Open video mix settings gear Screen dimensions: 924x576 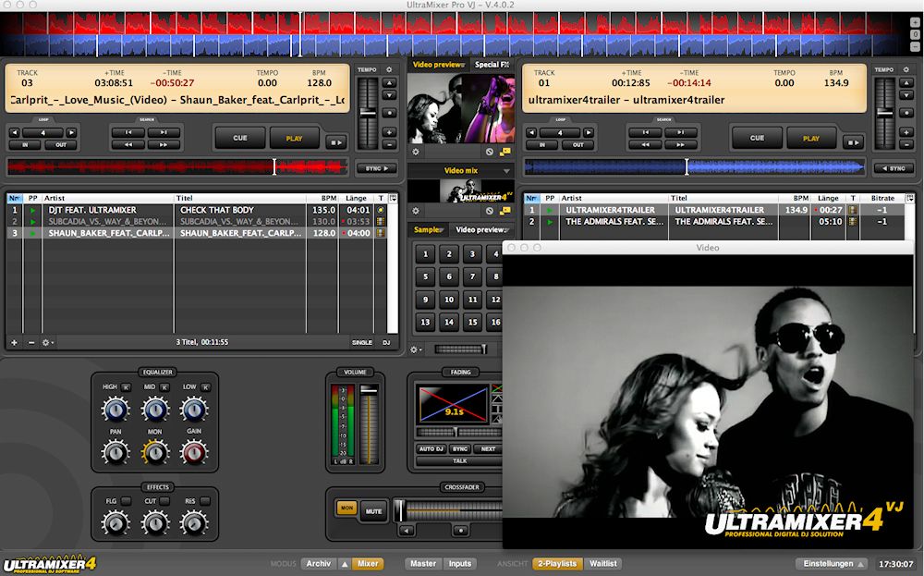pos(416,211)
